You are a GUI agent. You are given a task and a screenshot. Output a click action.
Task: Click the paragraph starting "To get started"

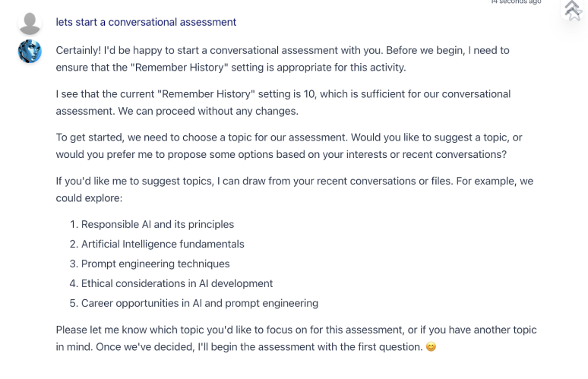tap(289, 146)
